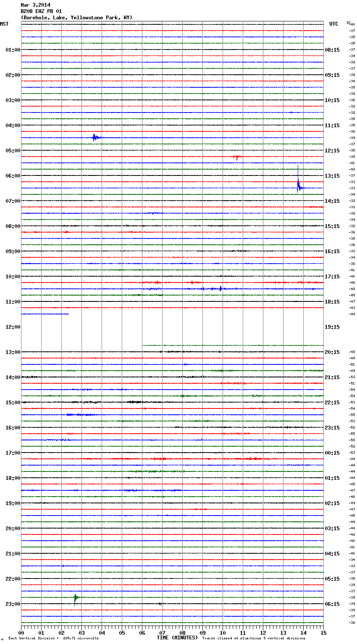
Task: Click minute tick label 15 on bottom axis
Action: point(323,633)
